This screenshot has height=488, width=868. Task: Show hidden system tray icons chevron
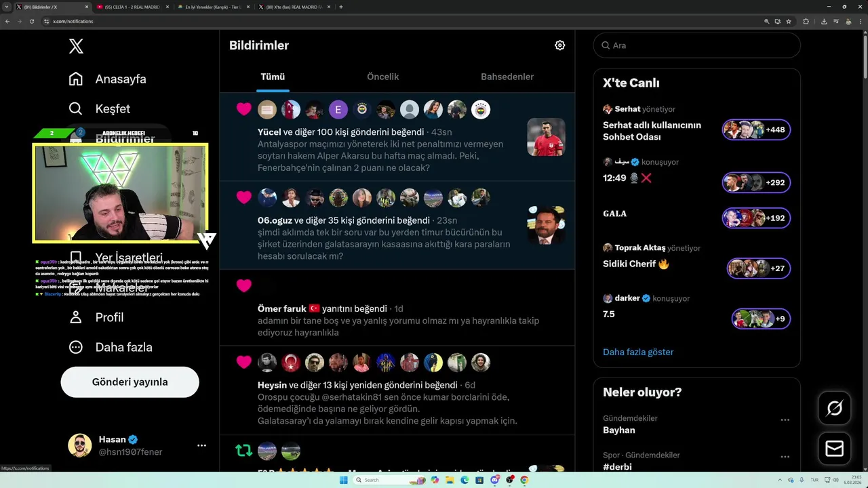tap(781, 480)
